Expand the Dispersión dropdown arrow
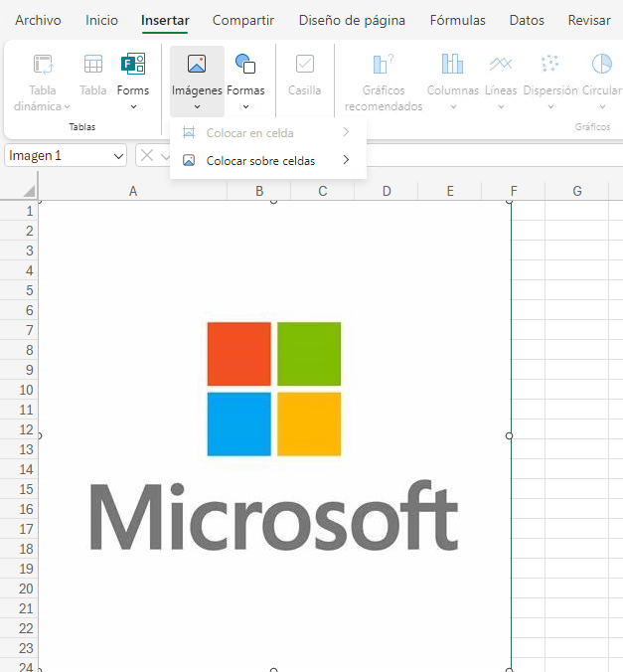 551,106
